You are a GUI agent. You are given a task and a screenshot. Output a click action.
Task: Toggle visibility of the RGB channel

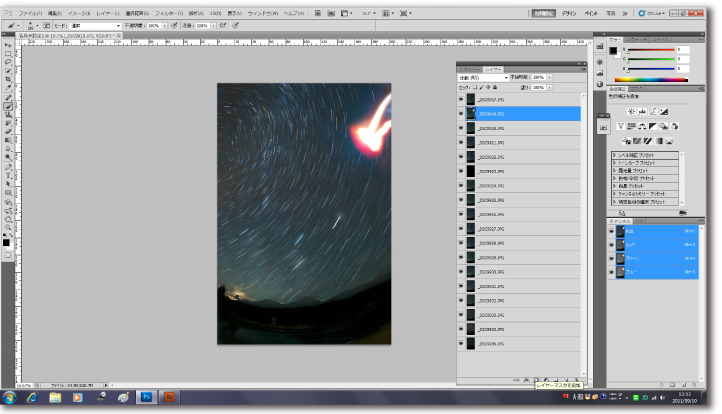coord(611,230)
